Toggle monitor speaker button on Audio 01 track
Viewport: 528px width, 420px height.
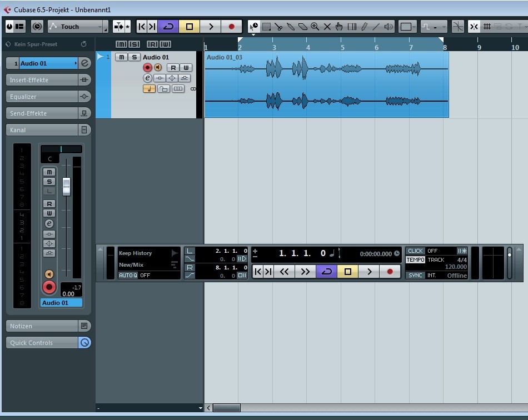click(158, 68)
